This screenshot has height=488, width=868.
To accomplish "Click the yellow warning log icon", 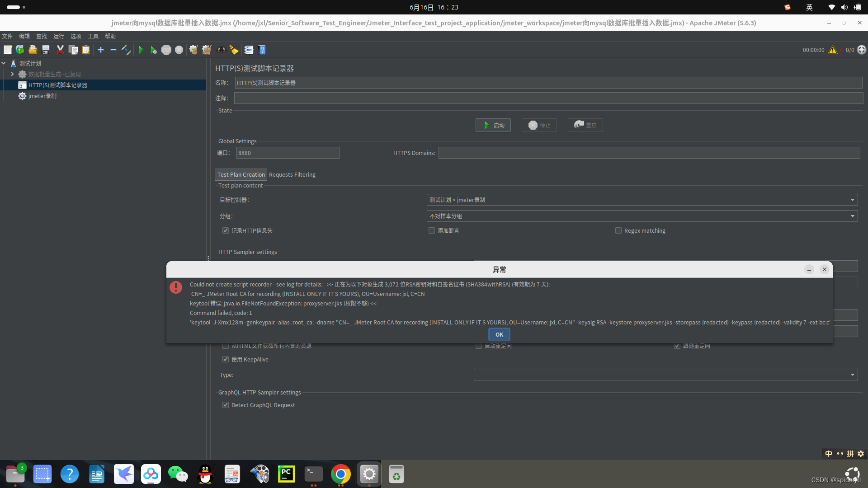I will [832, 50].
